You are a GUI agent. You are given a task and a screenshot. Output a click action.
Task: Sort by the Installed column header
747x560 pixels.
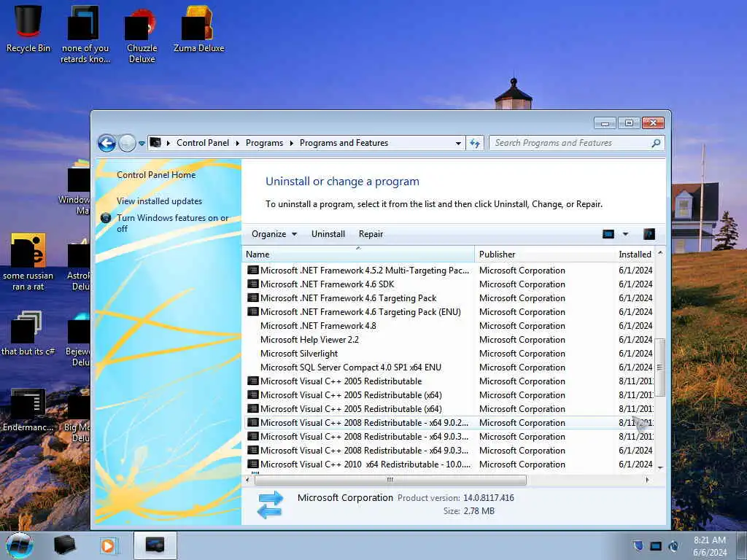pyautogui.click(x=635, y=254)
